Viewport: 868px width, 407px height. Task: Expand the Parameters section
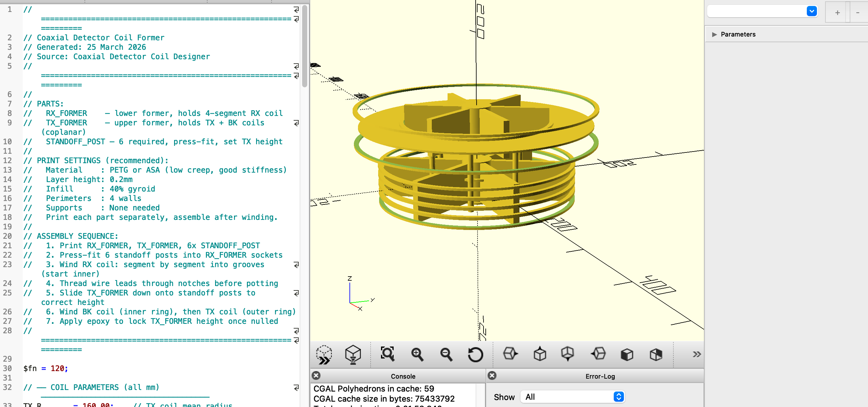click(714, 34)
